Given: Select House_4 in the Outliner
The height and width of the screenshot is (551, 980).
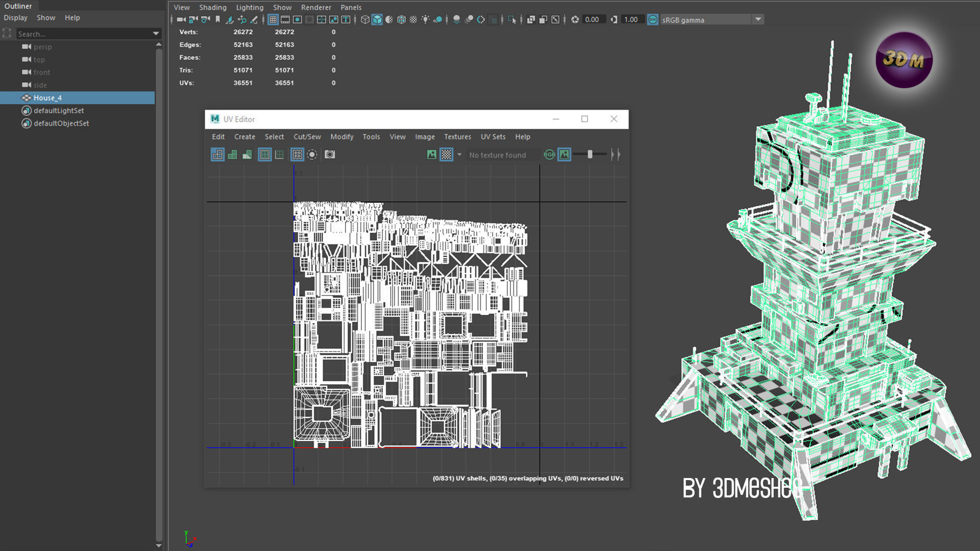Looking at the screenshot, I should [47, 98].
